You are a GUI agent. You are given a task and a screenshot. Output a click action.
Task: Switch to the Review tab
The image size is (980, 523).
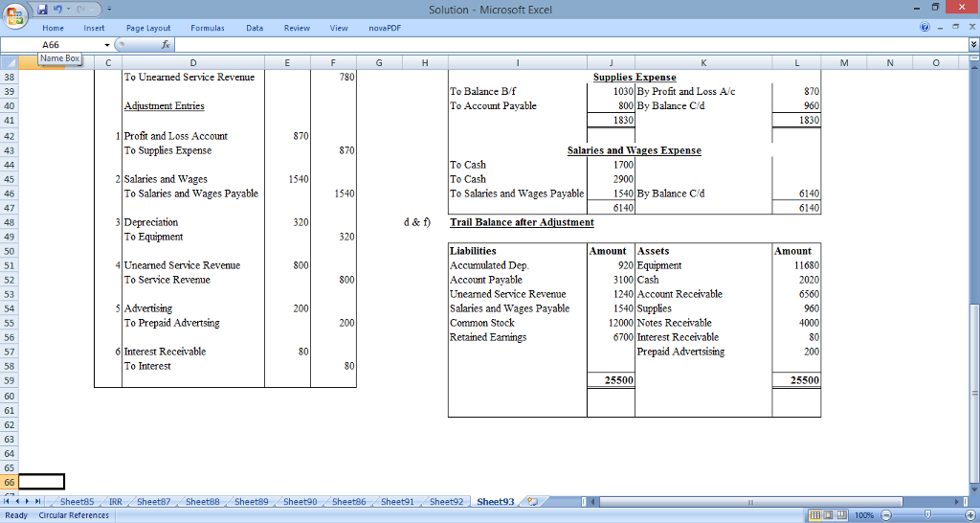click(x=297, y=28)
